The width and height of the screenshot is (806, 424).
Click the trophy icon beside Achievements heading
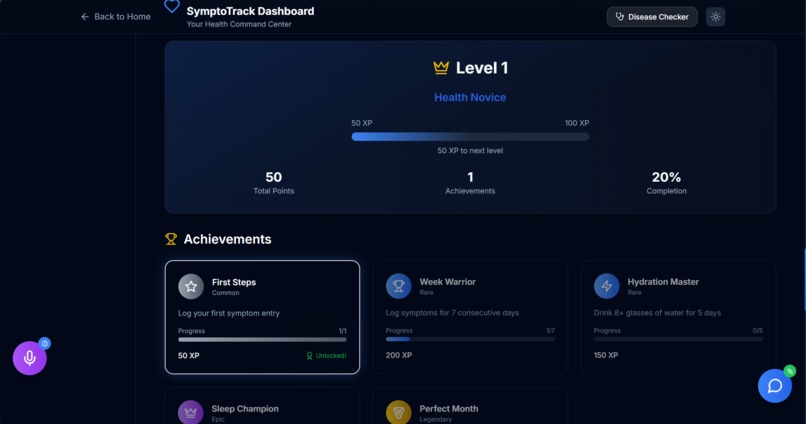click(x=171, y=239)
